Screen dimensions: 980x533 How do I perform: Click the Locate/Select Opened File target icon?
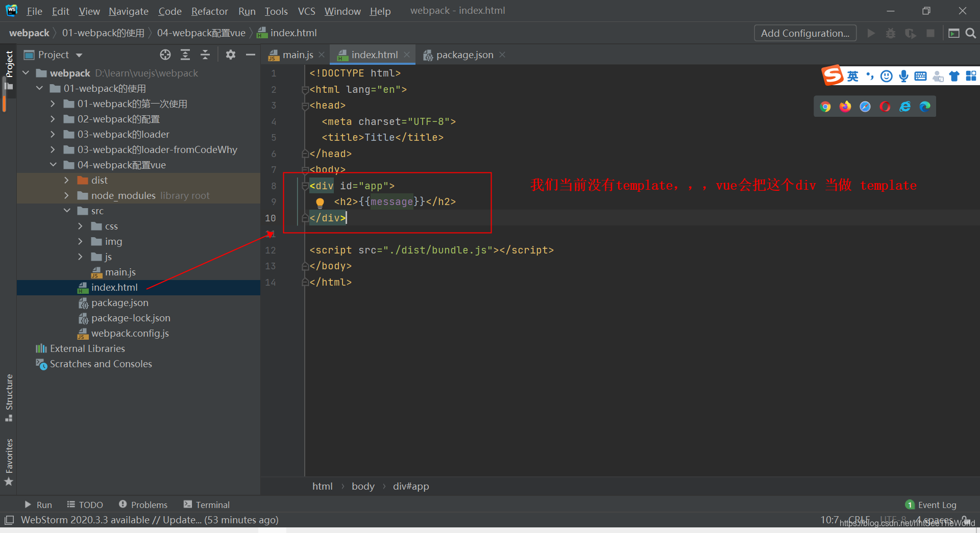point(165,55)
